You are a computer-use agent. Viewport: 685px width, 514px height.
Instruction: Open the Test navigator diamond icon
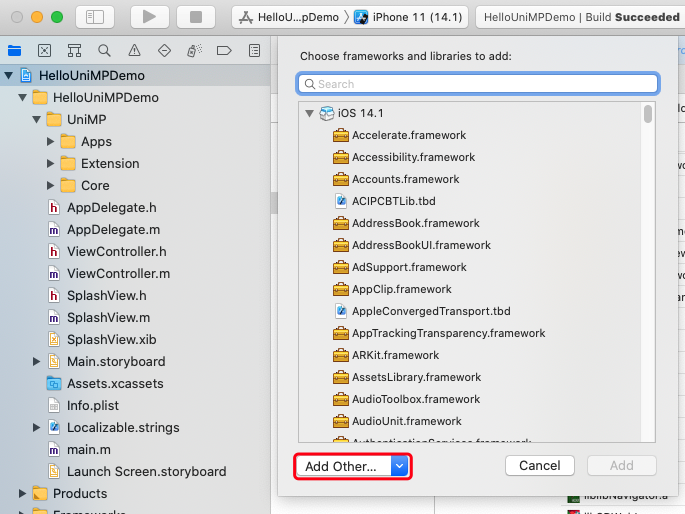coord(164,51)
